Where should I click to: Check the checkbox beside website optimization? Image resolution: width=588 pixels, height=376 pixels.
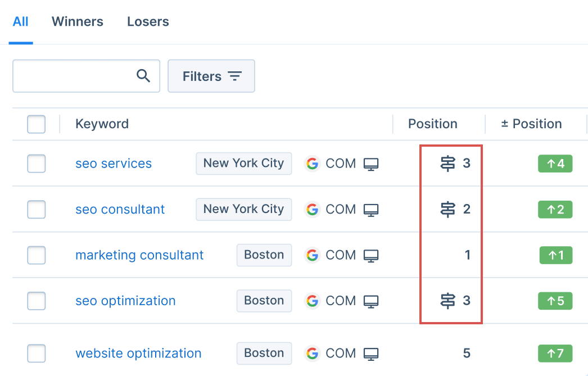pyautogui.click(x=36, y=353)
